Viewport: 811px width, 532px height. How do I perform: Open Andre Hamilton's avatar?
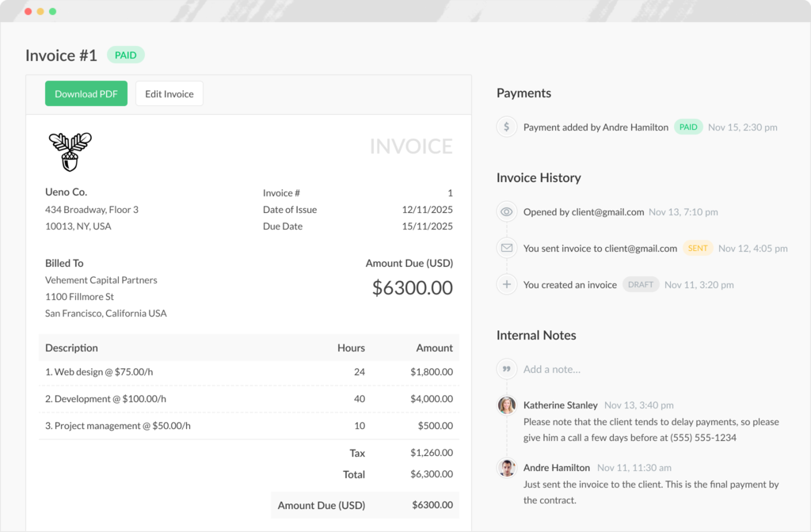pos(506,467)
